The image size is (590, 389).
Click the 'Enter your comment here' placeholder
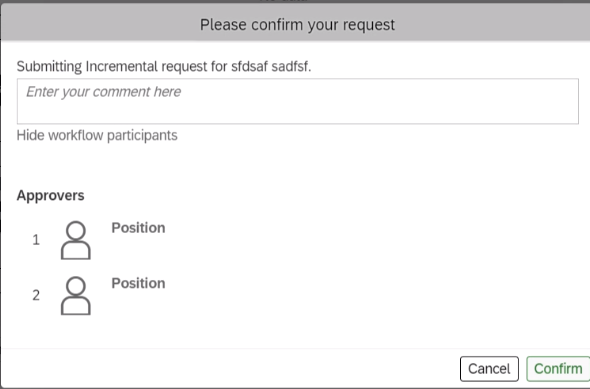(x=103, y=92)
